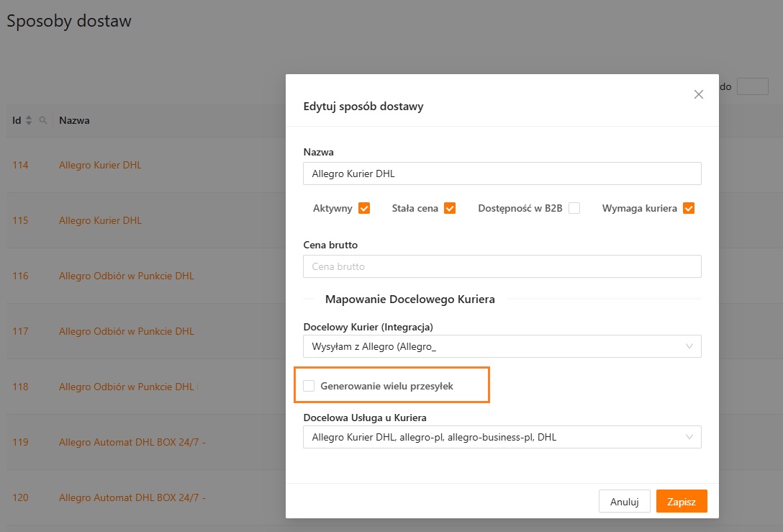Viewport: 783px width, 532px height.
Task: Open Allegro Kurier DHL row 115
Action: pos(100,220)
